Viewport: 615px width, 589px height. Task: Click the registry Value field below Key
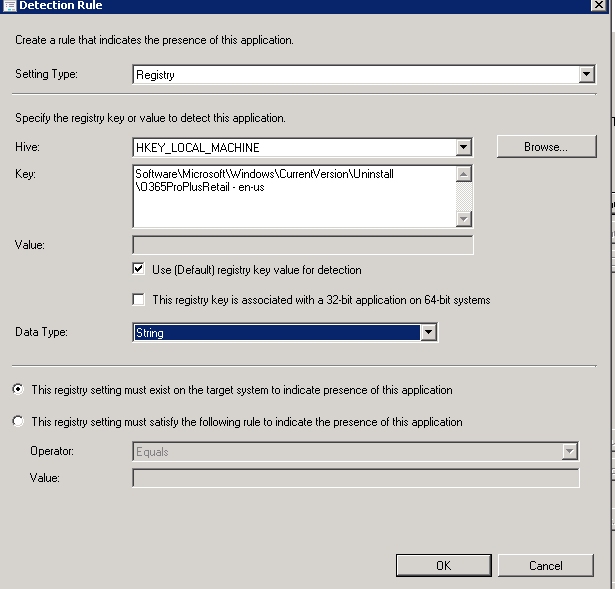tap(303, 245)
